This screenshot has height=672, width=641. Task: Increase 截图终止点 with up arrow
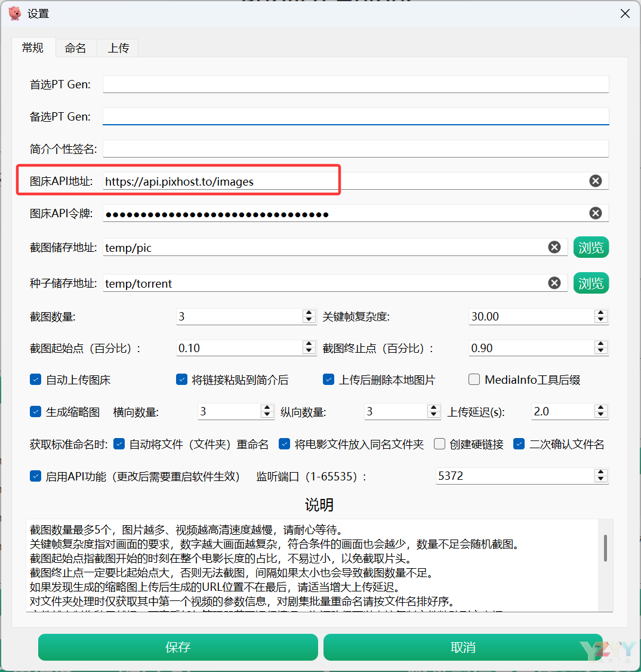(601, 344)
